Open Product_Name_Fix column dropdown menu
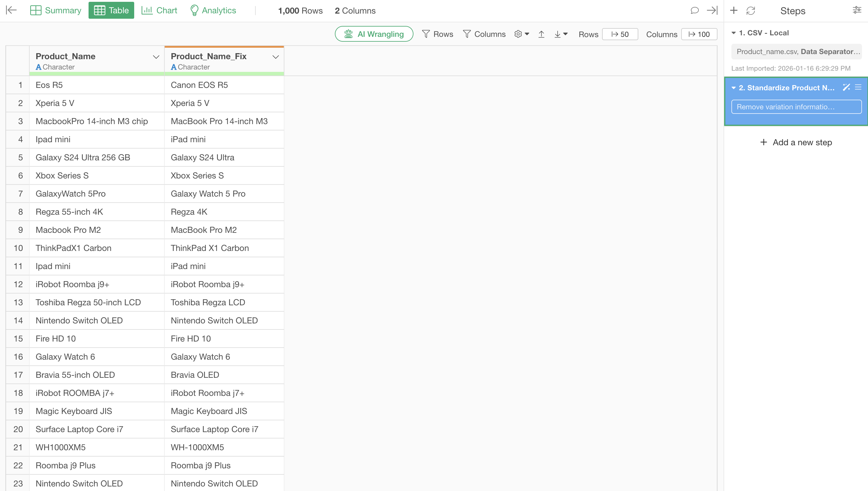 (x=275, y=57)
